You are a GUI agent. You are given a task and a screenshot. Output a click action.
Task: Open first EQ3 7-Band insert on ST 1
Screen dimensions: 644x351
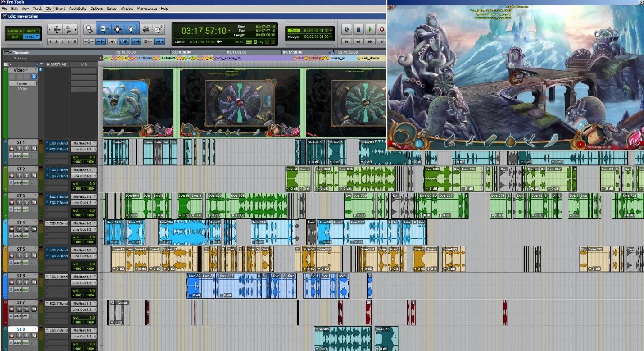coord(57,143)
